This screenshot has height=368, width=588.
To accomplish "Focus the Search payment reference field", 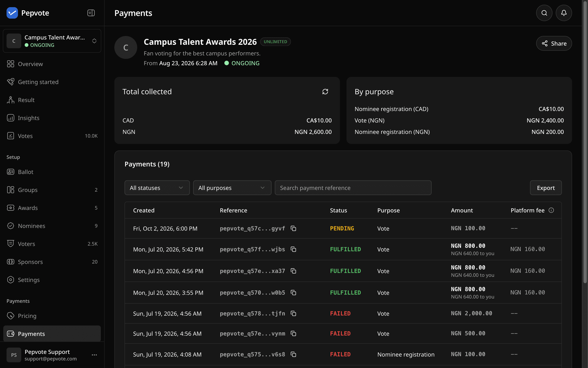I will (x=353, y=188).
